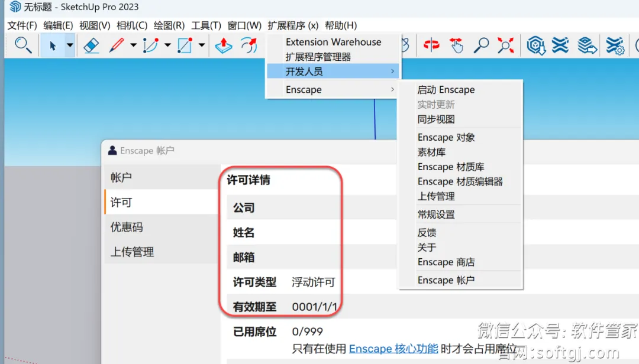Image resolution: width=639 pixels, height=364 pixels.
Task: Click the 扩展程序 (x) menu
Action: [x=293, y=25]
